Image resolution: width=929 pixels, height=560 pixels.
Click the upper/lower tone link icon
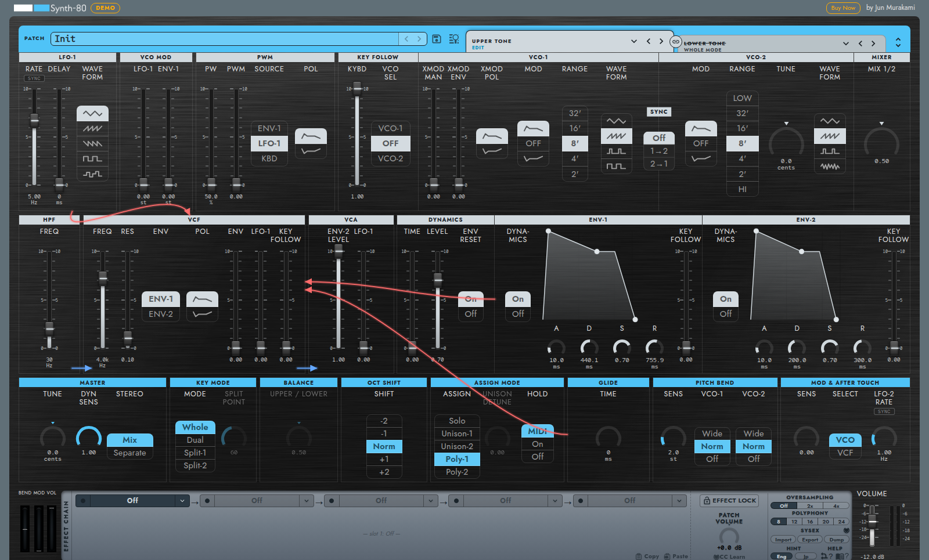pyautogui.click(x=675, y=42)
